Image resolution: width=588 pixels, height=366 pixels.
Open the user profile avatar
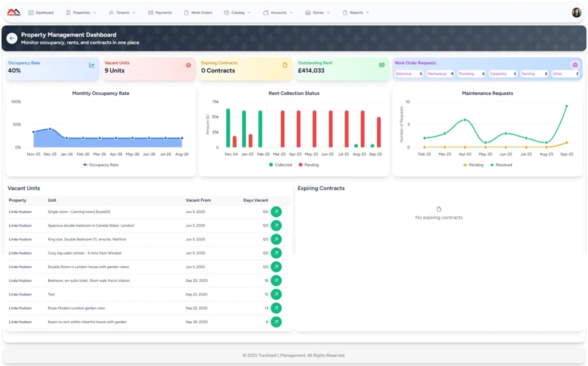576,13
